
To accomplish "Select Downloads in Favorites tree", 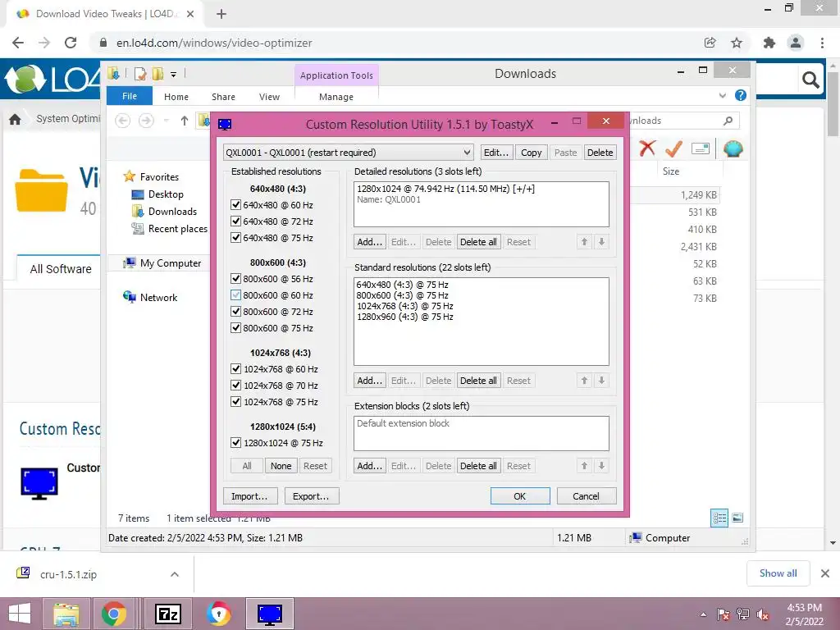I will [x=172, y=212].
